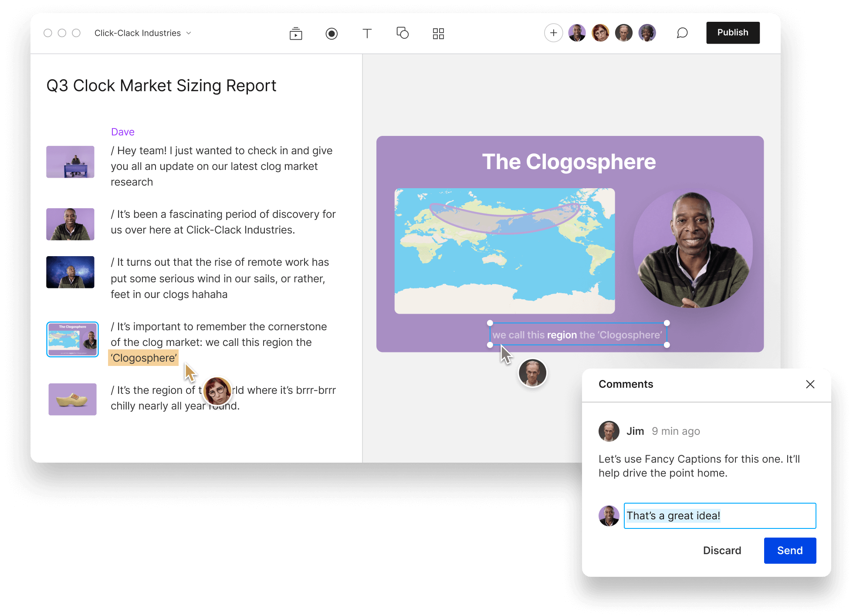Open the Comments panel icon
The width and height of the screenshot is (853, 616).
point(681,33)
